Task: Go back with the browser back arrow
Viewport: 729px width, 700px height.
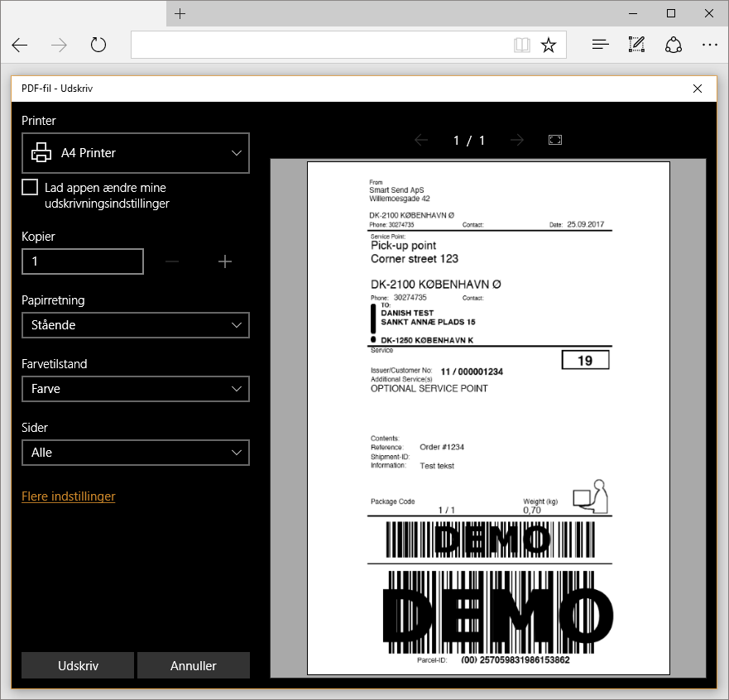Action: [x=20, y=45]
